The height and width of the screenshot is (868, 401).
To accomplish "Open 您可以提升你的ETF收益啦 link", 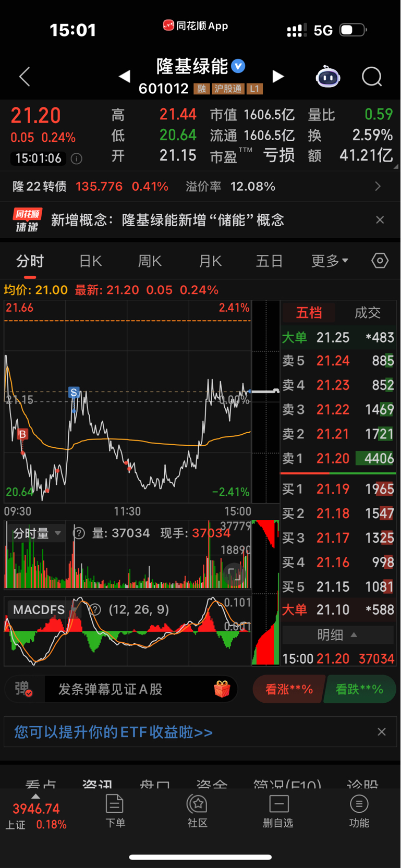I will coord(114,732).
